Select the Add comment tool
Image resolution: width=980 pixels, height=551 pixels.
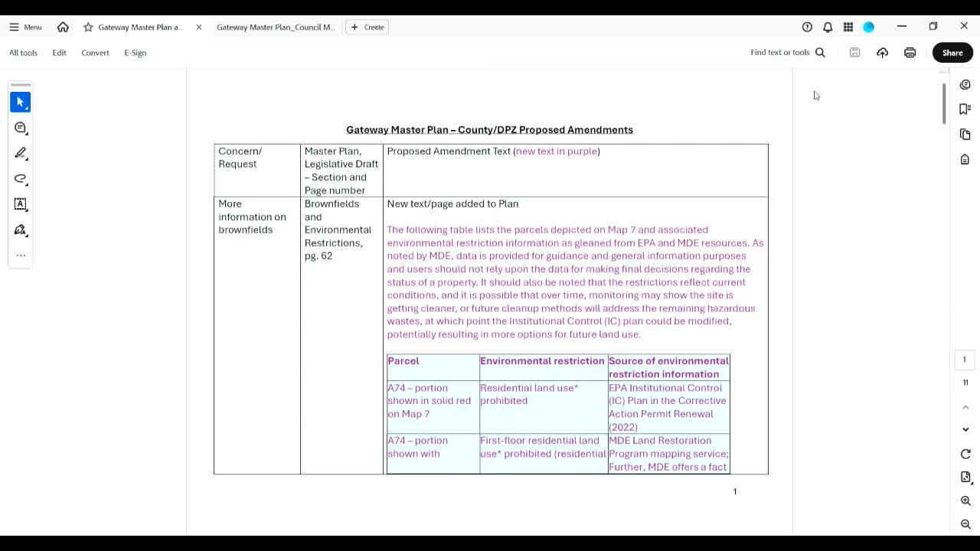(21, 128)
